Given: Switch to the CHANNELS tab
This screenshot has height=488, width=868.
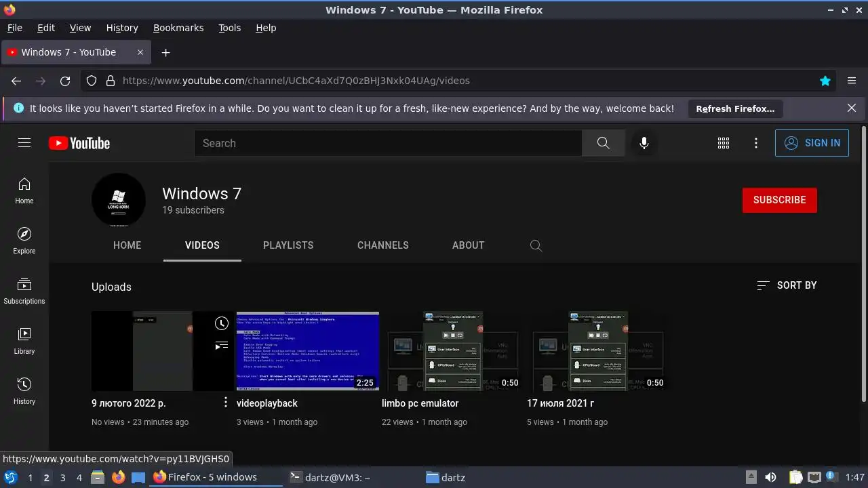Looking at the screenshot, I should coord(383,245).
